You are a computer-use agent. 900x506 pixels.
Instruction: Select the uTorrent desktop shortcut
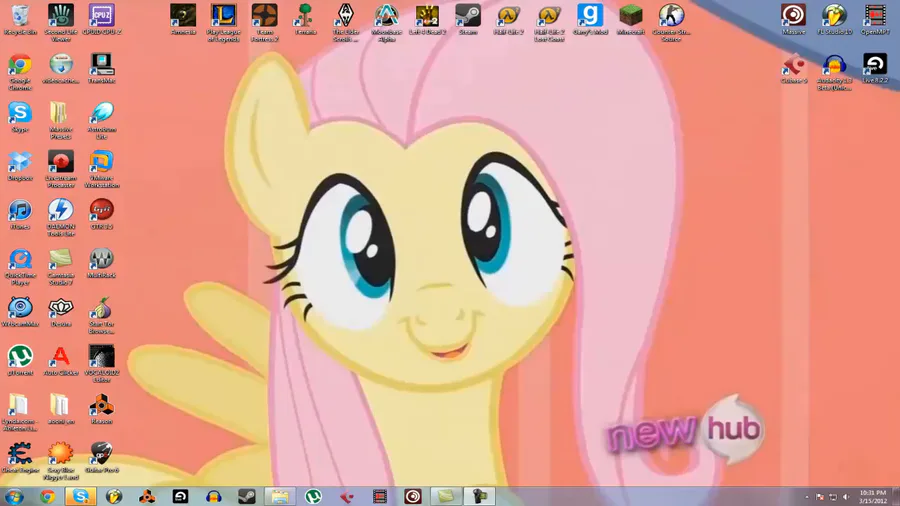pyautogui.click(x=20, y=361)
